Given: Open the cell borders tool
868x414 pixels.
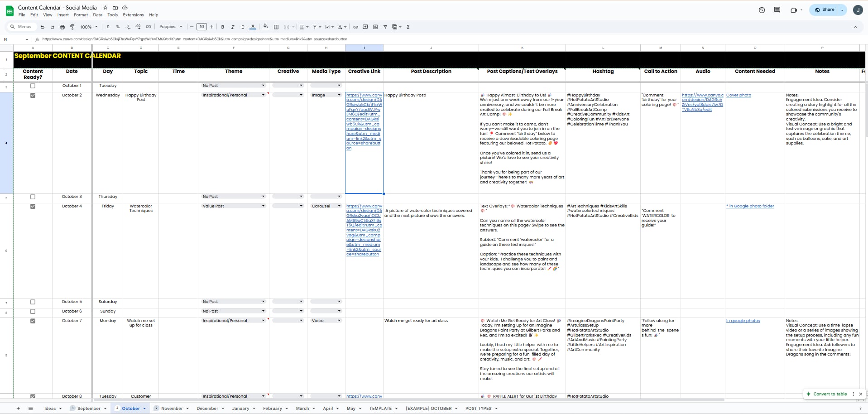Looking at the screenshot, I should click(x=276, y=27).
